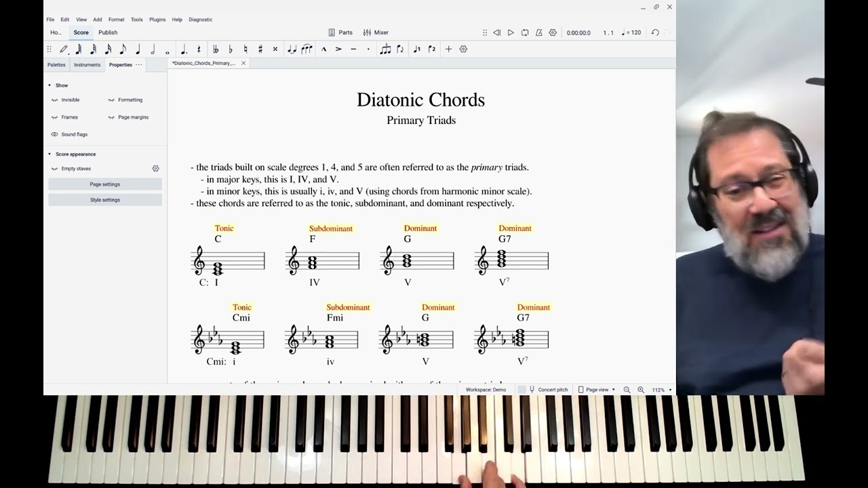Select the 32nd note duration

pos(93,49)
